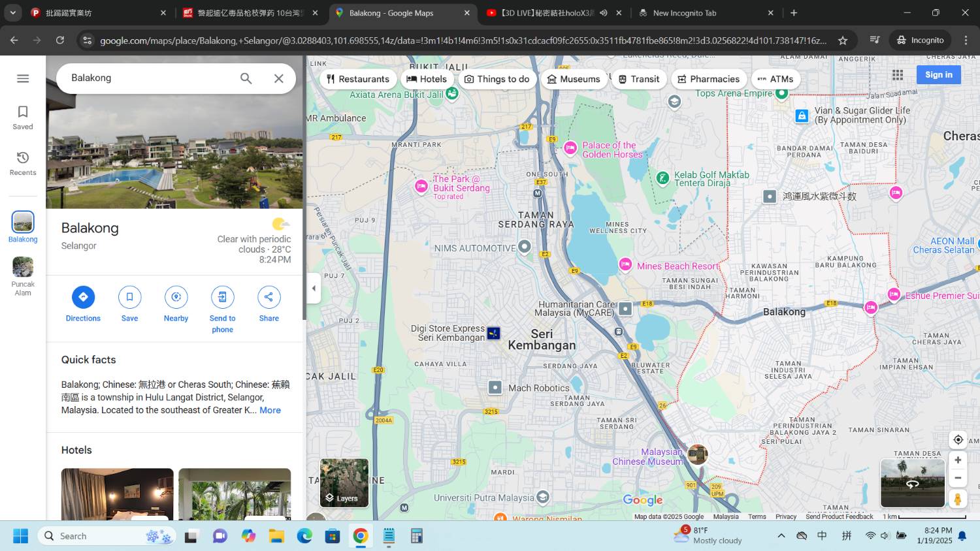The height and width of the screenshot is (551, 980).
Task: Click the Directions icon for Balakong
Action: 83,297
